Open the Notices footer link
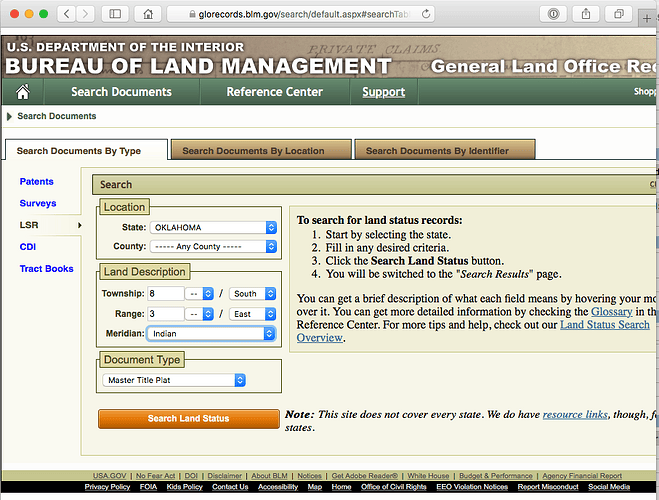The height and width of the screenshot is (500, 659). coord(310,476)
